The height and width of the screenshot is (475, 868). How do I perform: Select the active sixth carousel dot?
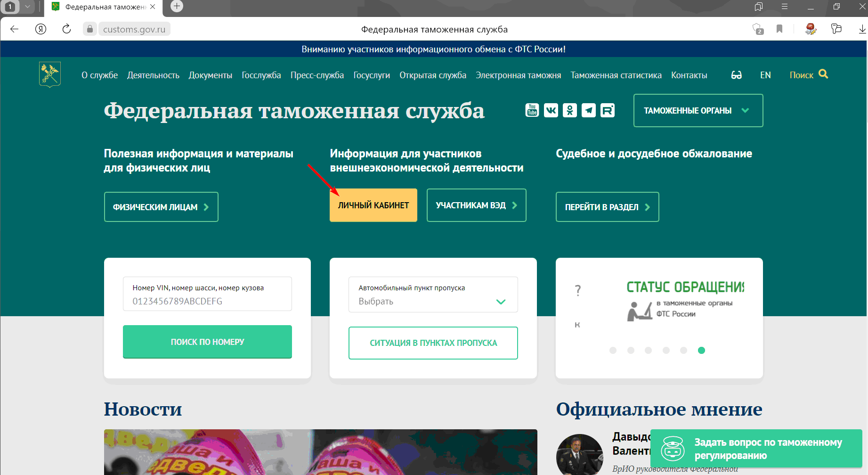pos(701,350)
